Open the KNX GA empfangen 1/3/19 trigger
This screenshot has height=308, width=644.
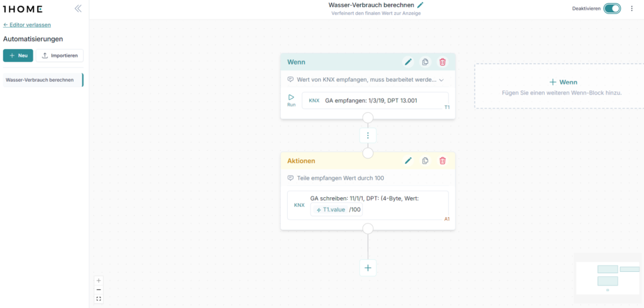point(375,101)
